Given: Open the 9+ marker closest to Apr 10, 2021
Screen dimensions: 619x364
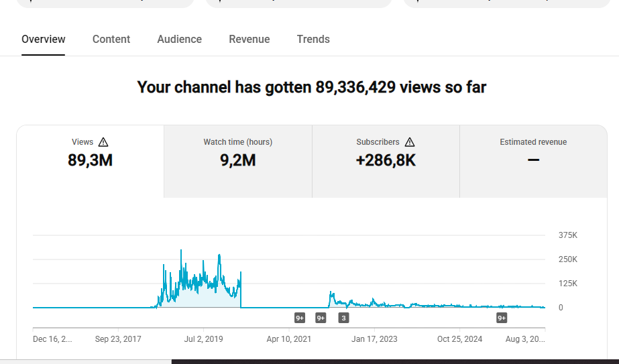Looking at the screenshot, I should (300, 318).
